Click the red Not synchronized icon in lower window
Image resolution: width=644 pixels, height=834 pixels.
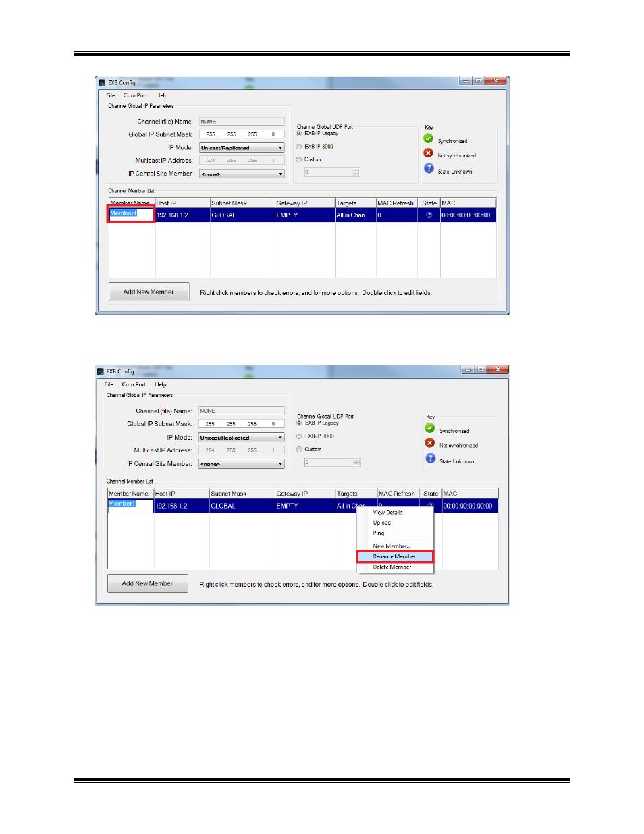tap(430, 443)
